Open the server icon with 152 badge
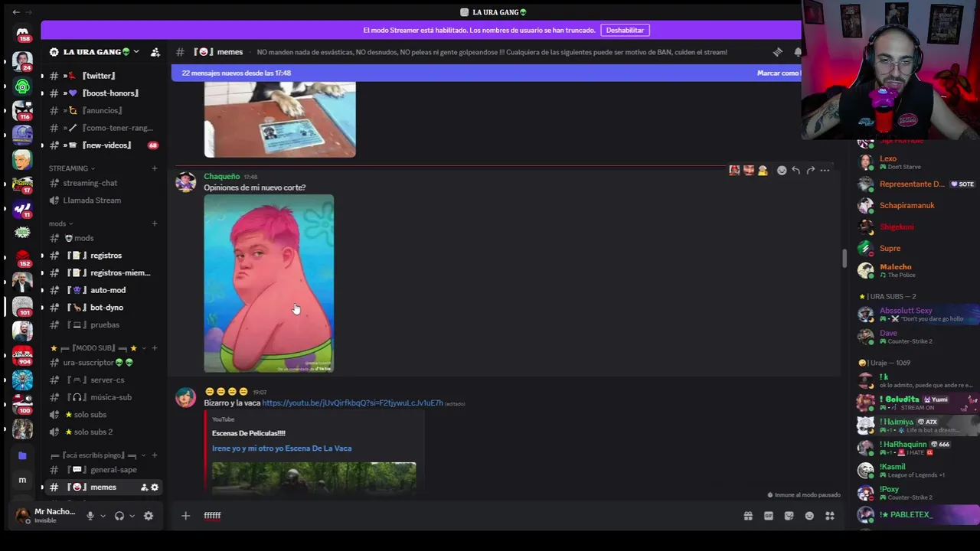Image resolution: width=980 pixels, height=551 pixels. [x=22, y=258]
